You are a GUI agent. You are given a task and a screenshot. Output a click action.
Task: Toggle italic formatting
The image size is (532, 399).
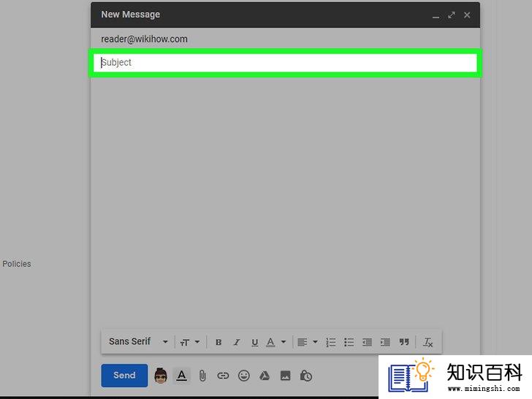237,342
